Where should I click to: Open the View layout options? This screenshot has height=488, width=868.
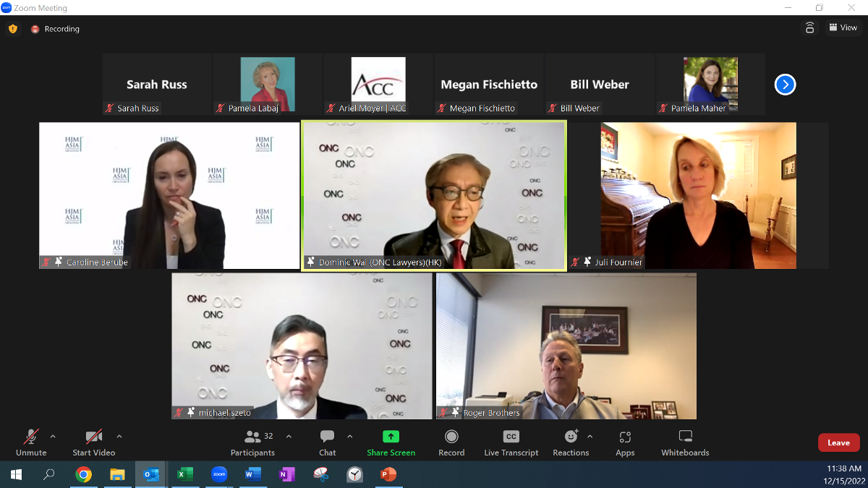point(843,27)
